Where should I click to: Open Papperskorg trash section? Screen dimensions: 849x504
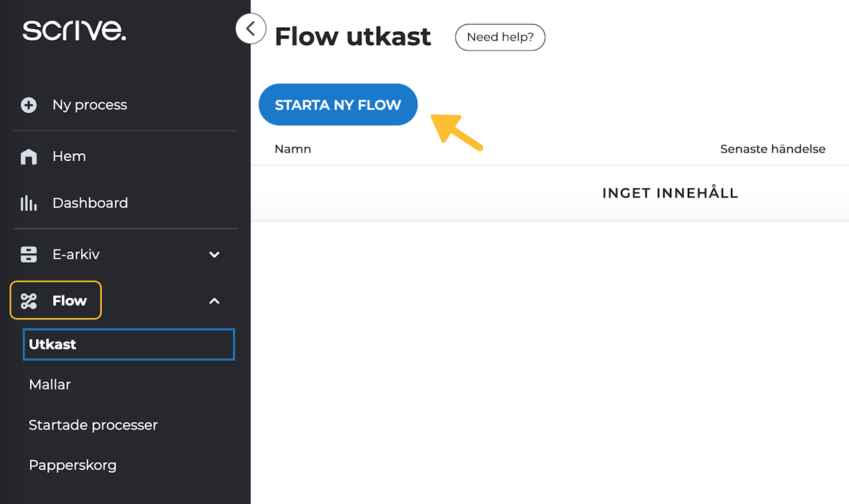[72, 466]
